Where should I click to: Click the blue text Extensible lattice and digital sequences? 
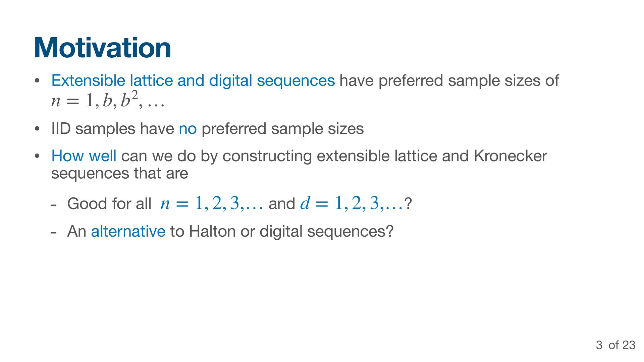coord(193,81)
